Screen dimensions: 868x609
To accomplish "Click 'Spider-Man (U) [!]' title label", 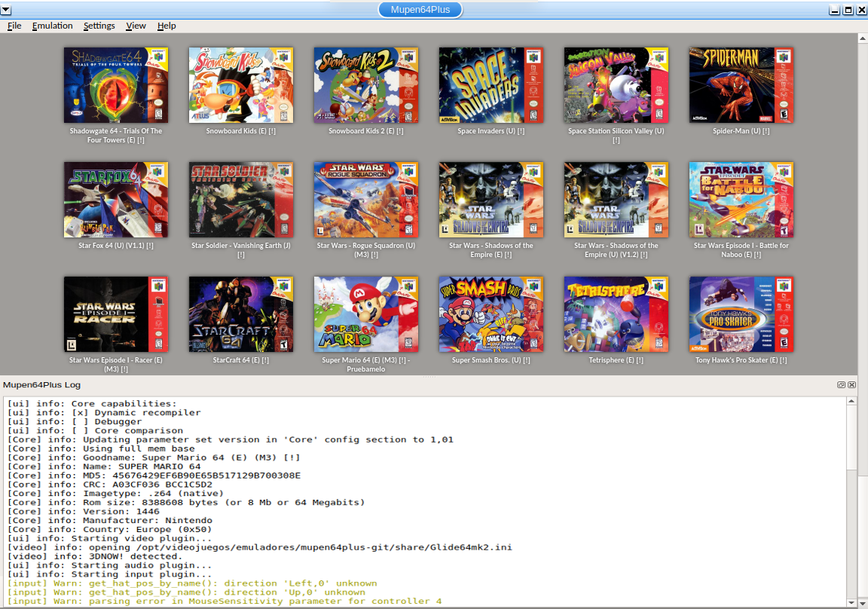I will pos(741,131).
